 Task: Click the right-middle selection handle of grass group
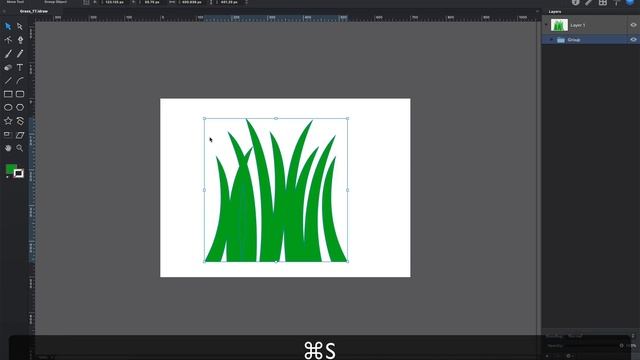347,190
